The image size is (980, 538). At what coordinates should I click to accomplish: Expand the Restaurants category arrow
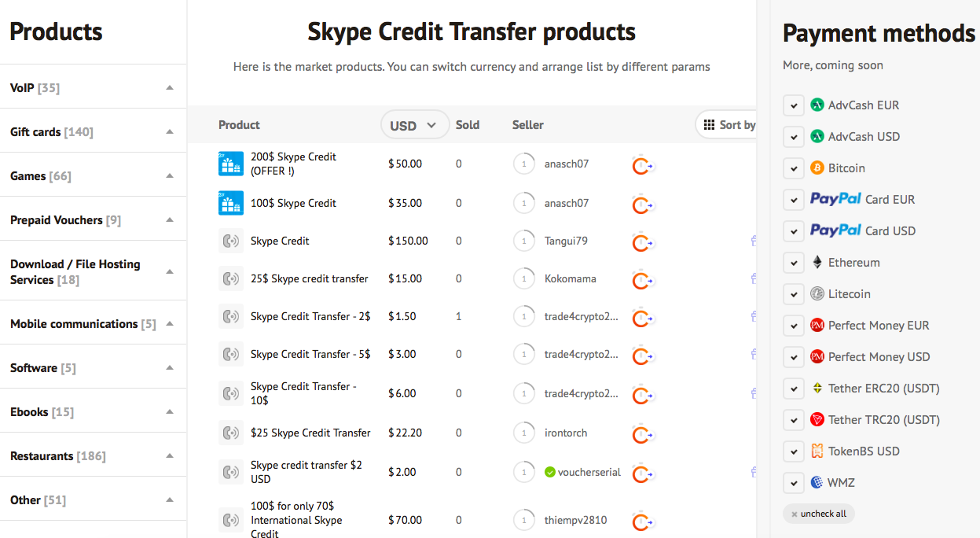(x=170, y=455)
